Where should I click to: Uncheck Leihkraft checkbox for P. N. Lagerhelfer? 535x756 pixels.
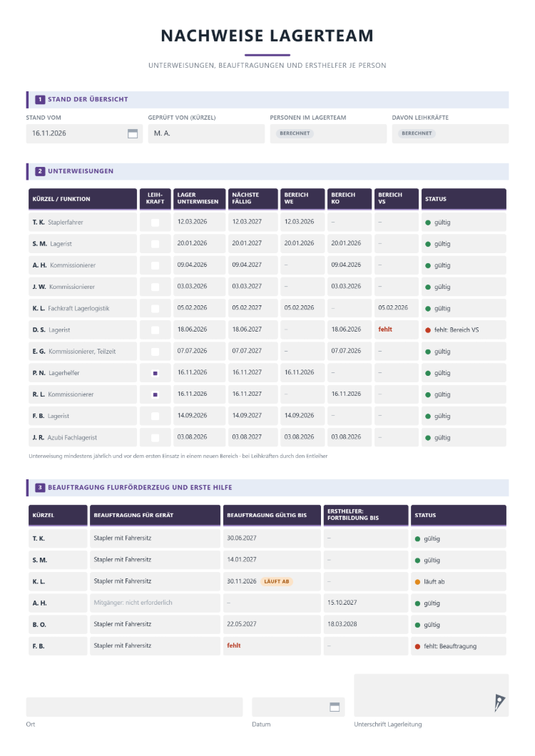pyautogui.click(x=155, y=373)
